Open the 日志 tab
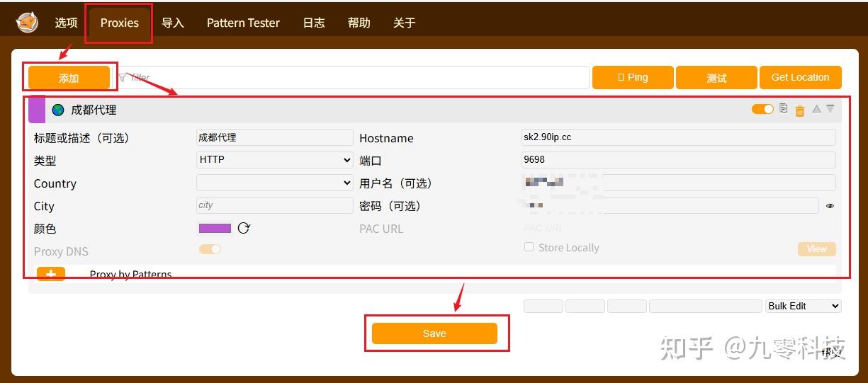868x383 pixels. (314, 23)
